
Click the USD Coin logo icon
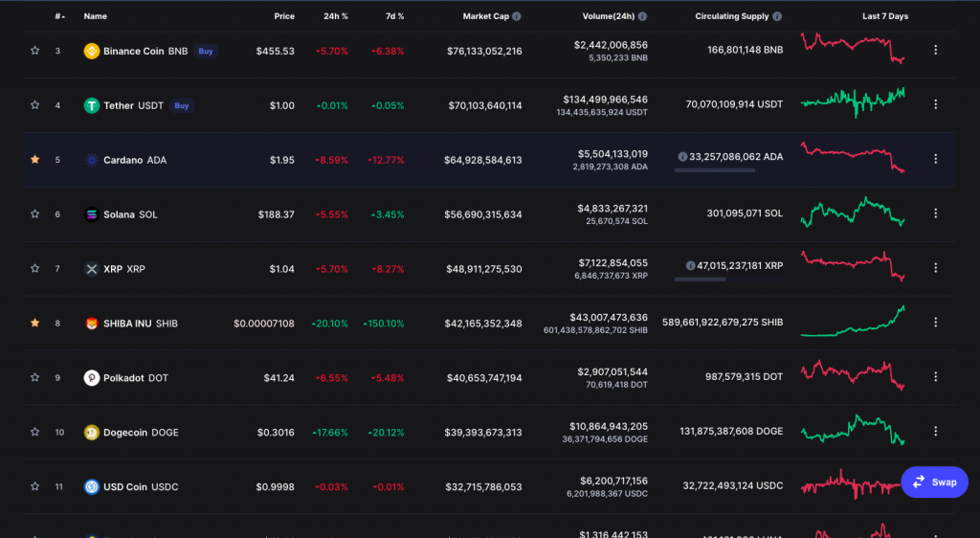coord(92,486)
